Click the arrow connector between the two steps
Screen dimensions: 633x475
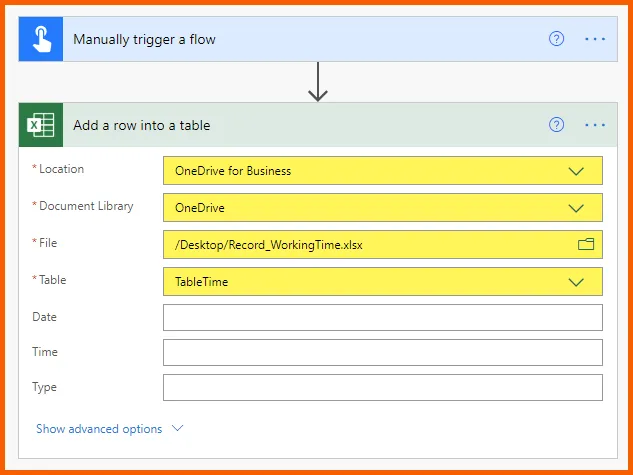[x=318, y=82]
